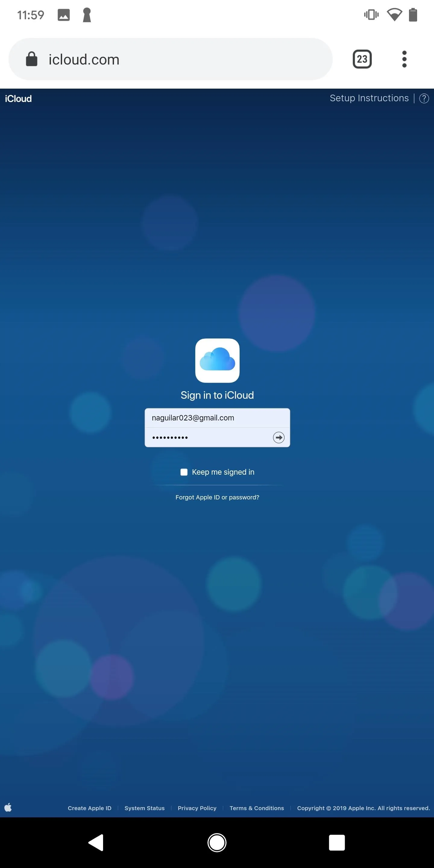Open Chrome's three-dot overflow menu
The image size is (434, 868).
point(404,59)
